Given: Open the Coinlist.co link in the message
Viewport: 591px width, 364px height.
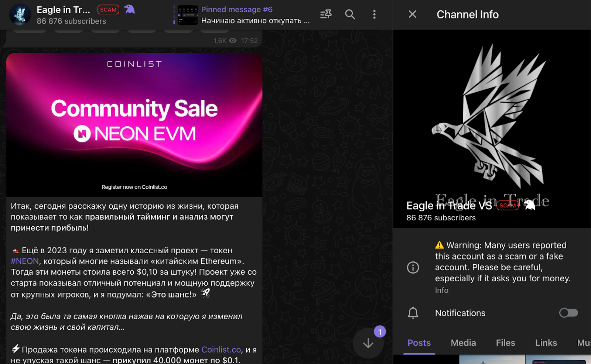Looking at the screenshot, I should point(221,350).
